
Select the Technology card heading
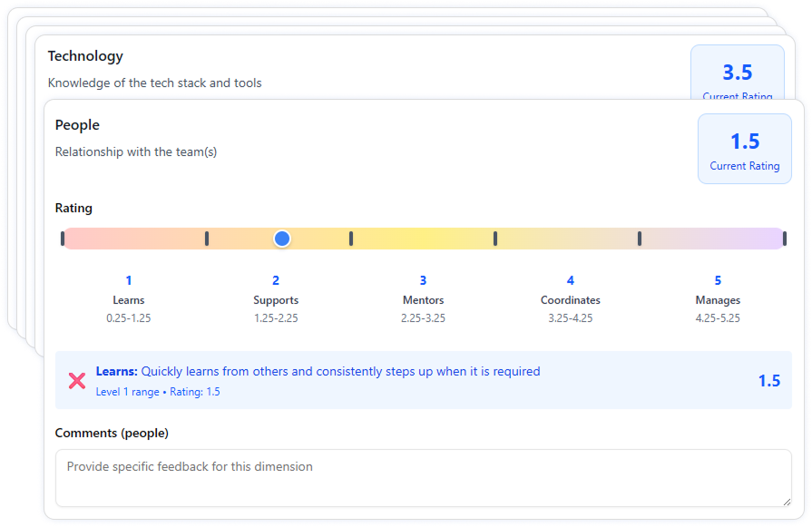click(x=85, y=56)
